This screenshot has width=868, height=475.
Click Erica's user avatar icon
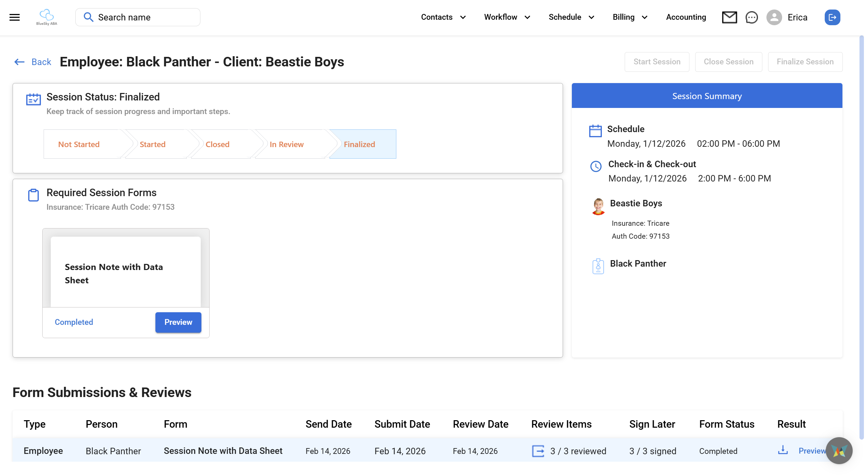point(774,17)
